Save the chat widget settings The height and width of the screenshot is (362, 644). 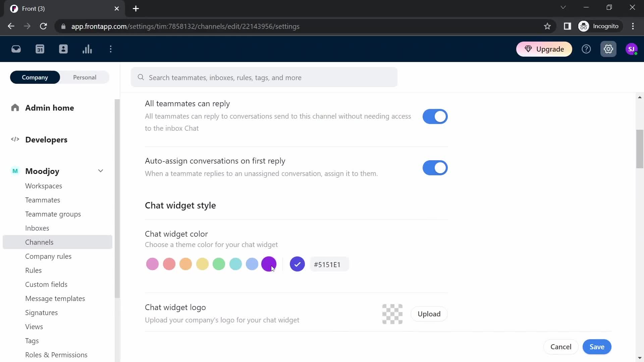pos(597,347)
